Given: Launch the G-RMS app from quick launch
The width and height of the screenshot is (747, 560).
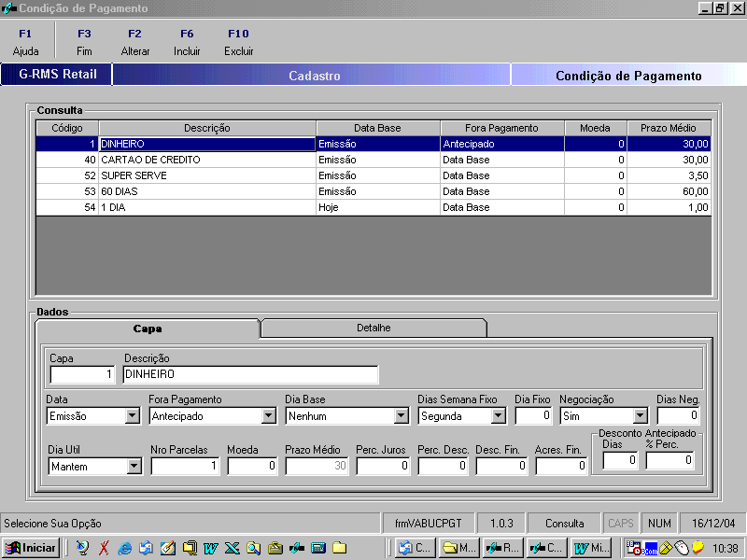Looking at the screenshot, I should [296, 548].
